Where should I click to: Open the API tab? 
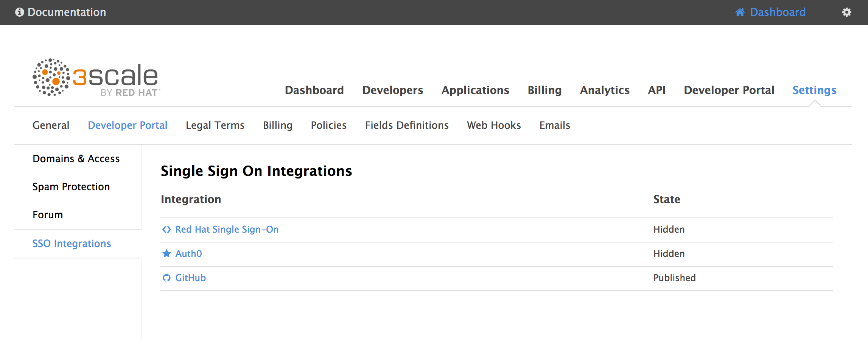pos(656,90)
